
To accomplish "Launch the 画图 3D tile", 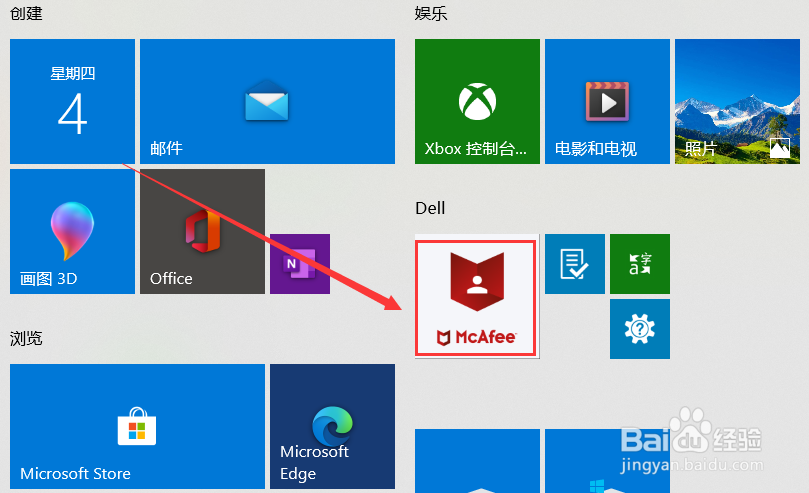I will (72, 232).
